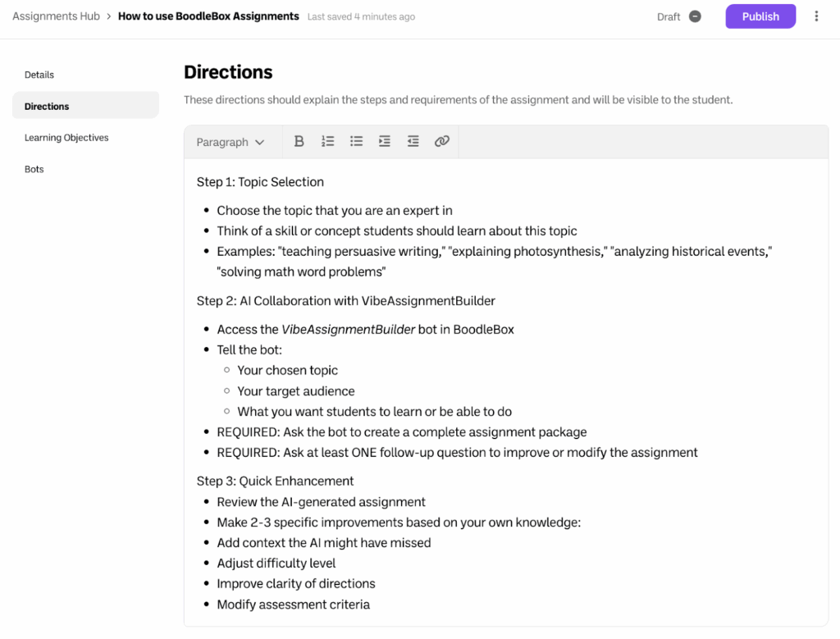Go to Learning Objectives section
840x639 pixels.
(x=66, y=138)
